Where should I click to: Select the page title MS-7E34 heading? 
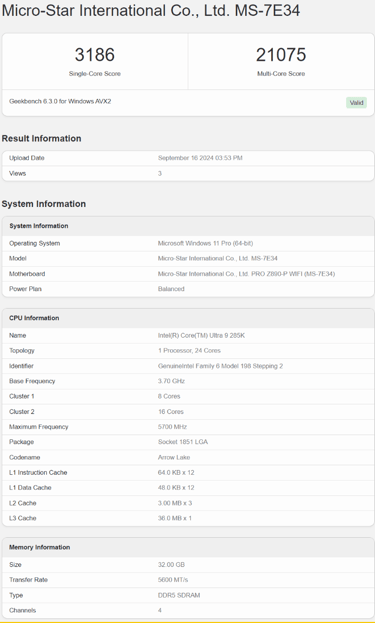(x=151, y=10)
